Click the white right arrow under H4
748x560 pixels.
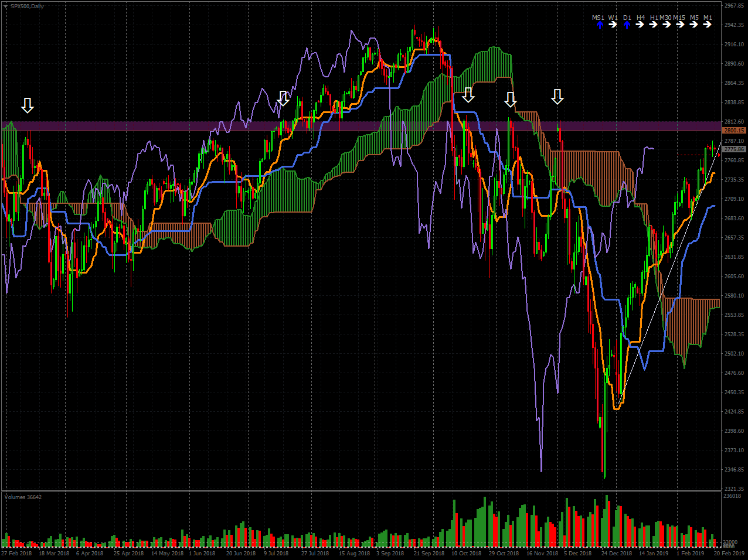click(x=640, y=25)
